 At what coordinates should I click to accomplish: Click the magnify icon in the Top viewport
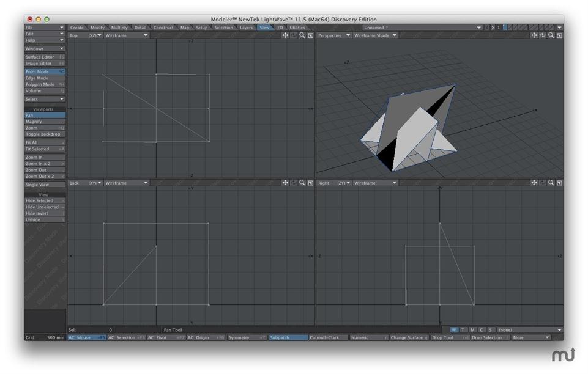(302, 35)
